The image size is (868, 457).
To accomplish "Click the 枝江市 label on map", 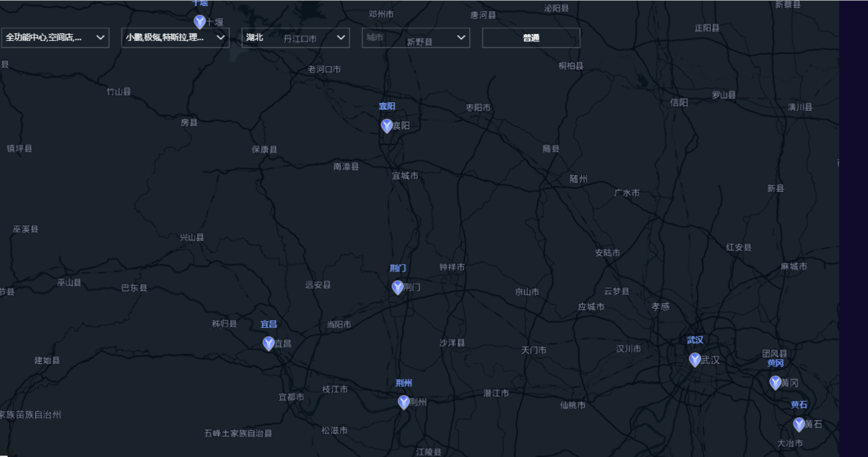I will 335,389.
